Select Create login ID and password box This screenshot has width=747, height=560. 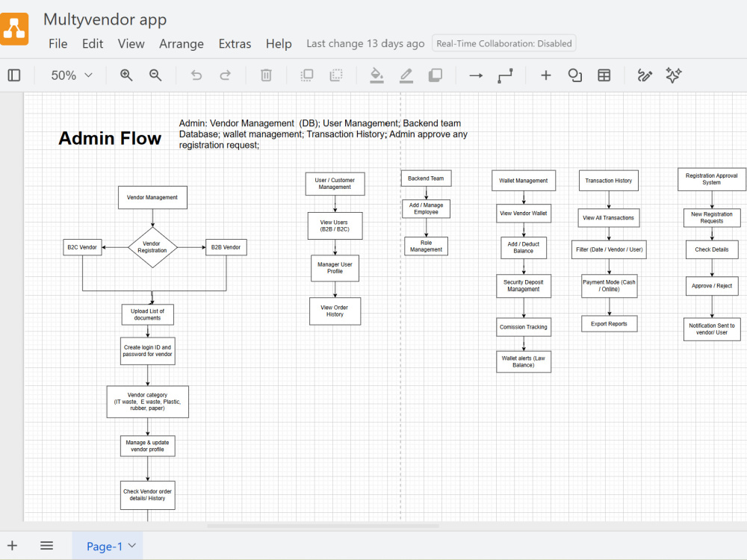148,351
